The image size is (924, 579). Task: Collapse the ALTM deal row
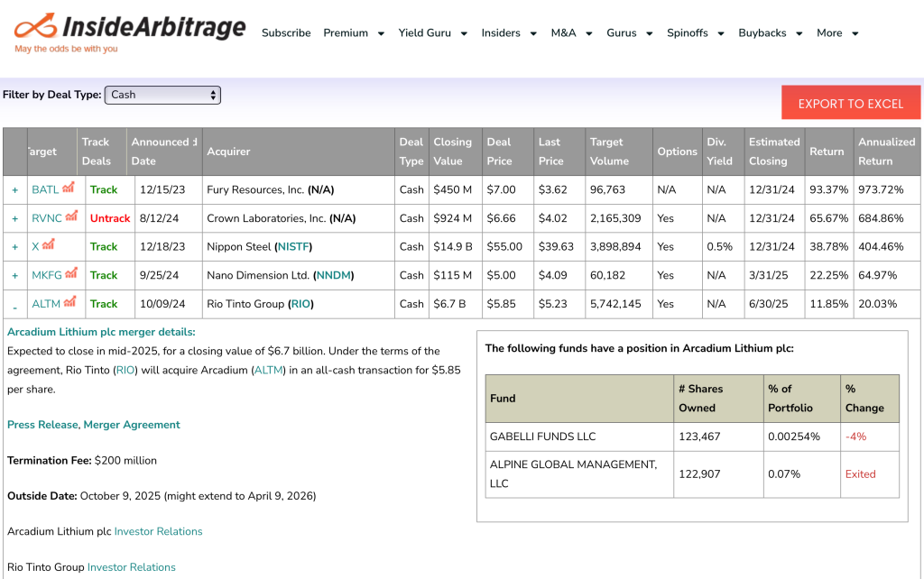point(14,307)
